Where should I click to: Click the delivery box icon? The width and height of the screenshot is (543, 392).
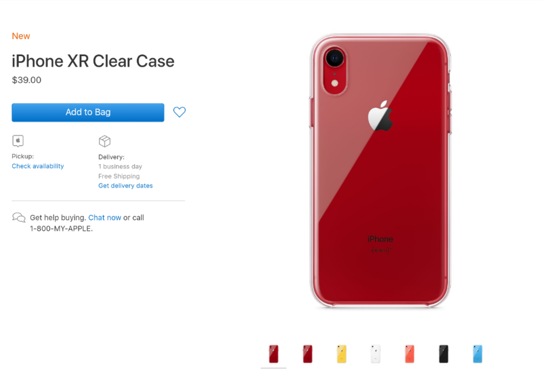(104, 141)
